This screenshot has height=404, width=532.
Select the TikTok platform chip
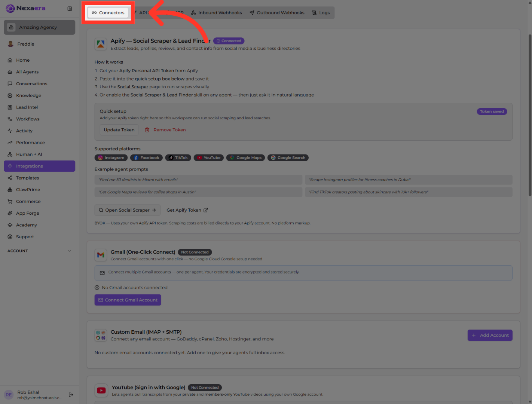coord(178,158)
